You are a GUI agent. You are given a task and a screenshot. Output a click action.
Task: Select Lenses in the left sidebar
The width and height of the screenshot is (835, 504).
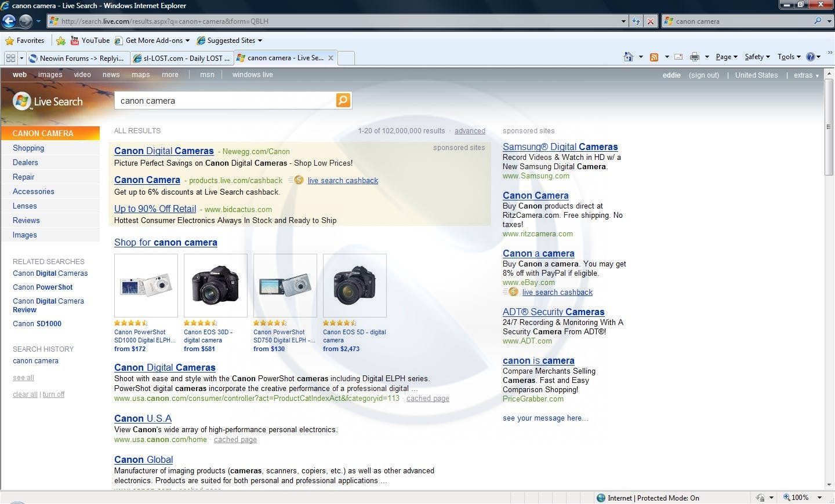point(25,206)
